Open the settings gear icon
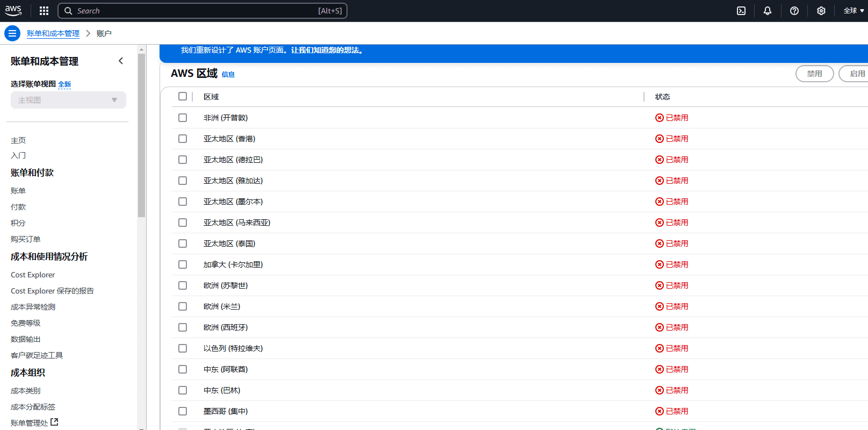868x430 pixels. 821,11
